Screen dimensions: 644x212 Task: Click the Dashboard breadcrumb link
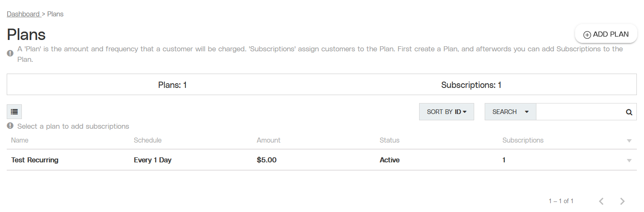23,14
